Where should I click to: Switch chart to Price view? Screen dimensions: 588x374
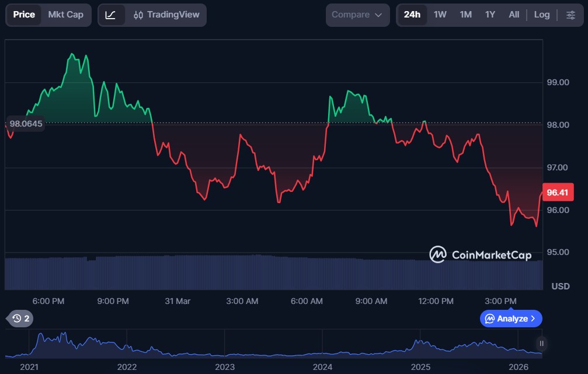(24, 15)
